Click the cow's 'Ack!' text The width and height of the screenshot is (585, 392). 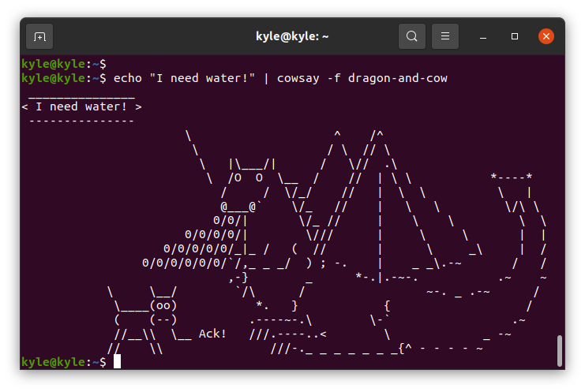tap(212, 334)
